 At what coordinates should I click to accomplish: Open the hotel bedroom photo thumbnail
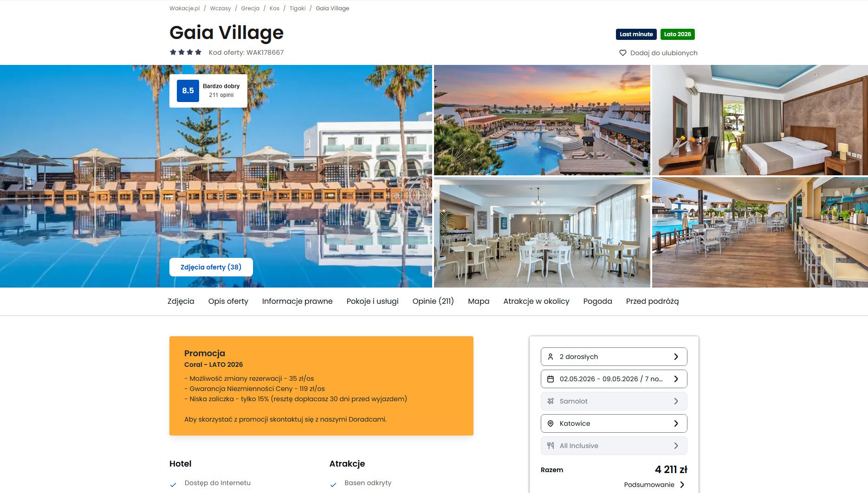point(760,120)
